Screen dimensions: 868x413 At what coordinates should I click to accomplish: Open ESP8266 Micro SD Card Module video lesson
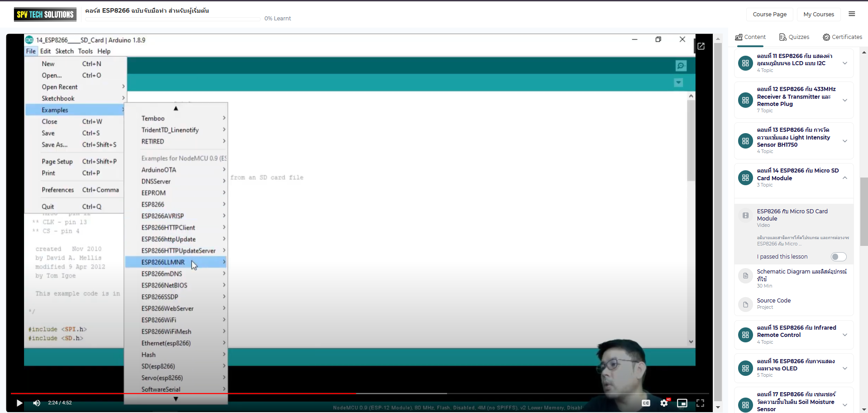click(x=792, y=215)
